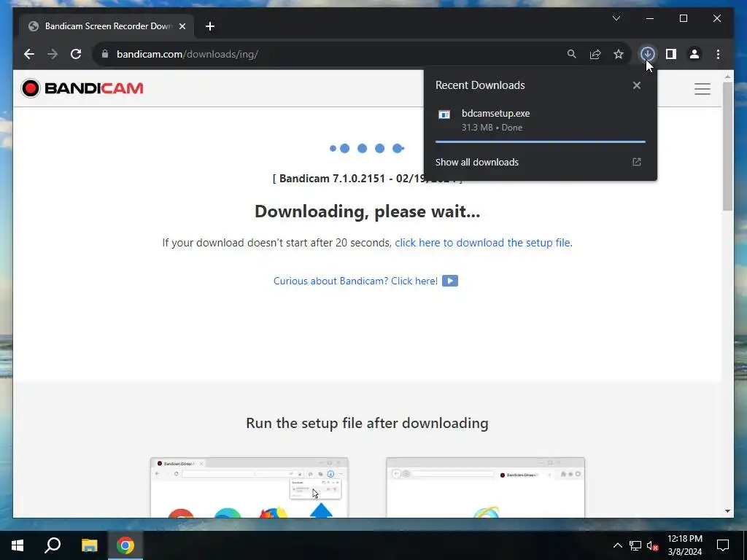Open the Chrome side panel
This screenshot has height=560, width=747.
click(x=671, y=54)
